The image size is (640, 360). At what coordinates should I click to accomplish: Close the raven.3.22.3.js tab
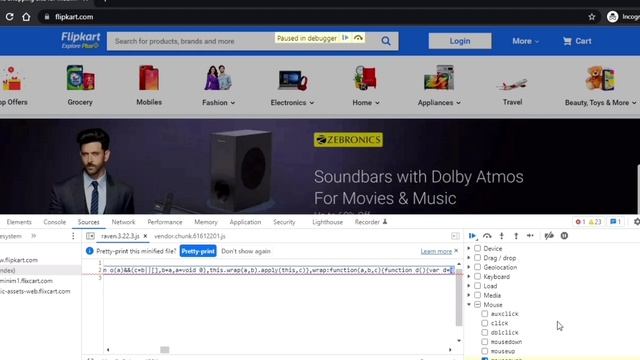click(x=145, y=236)
